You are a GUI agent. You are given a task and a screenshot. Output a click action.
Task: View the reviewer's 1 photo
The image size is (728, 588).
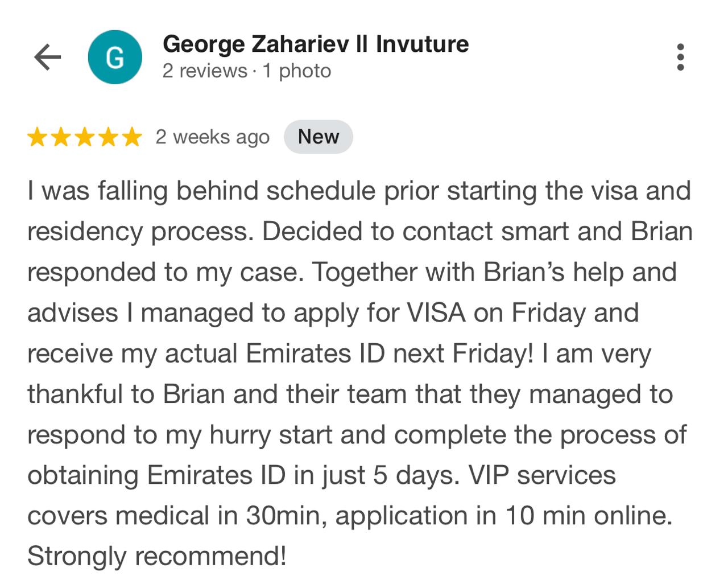pos(297,71)
